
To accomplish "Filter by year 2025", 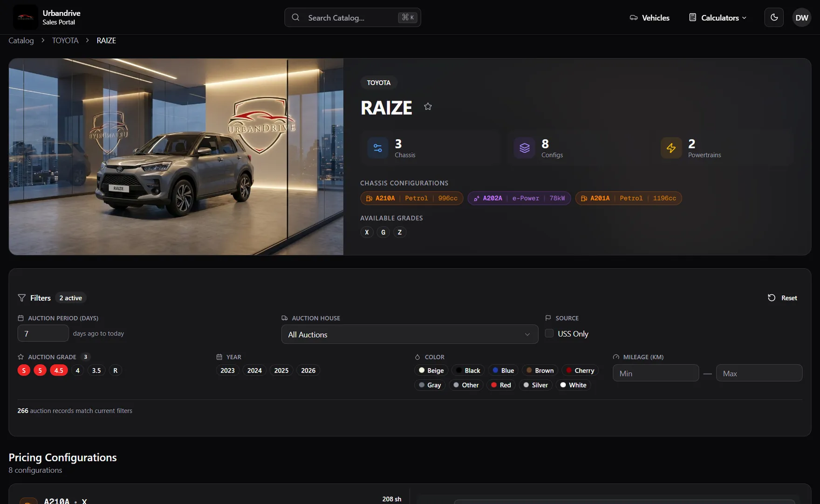I will [281, 370].
